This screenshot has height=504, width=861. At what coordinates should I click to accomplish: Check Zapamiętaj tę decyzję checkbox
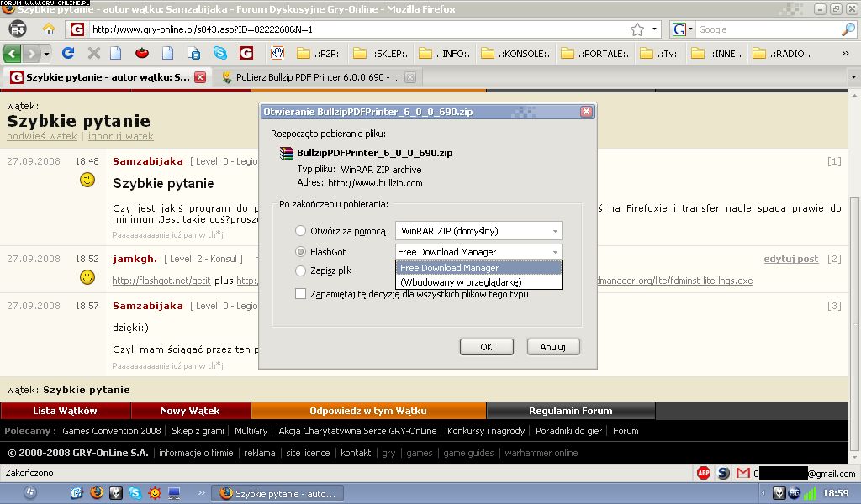click(300, 294)
